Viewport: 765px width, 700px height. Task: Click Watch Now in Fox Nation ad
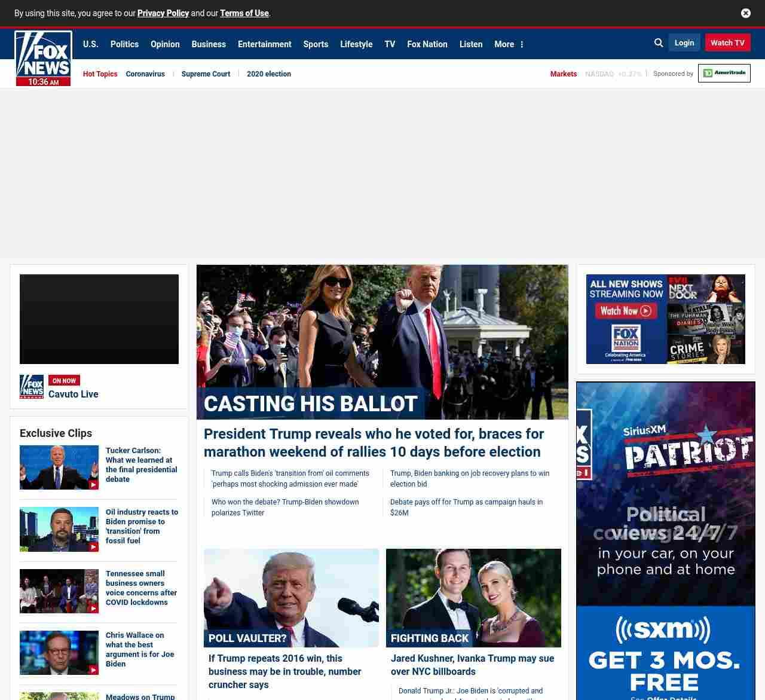625,311
